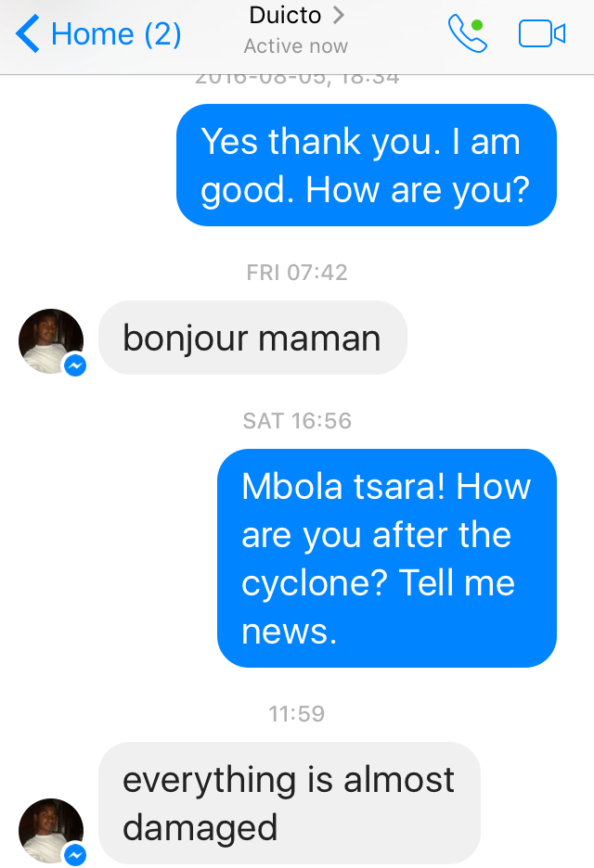The width and height of the screenshot is (594, 868).
Task: Select the "everything is almost damaged" message
Action: click(289, 803)
